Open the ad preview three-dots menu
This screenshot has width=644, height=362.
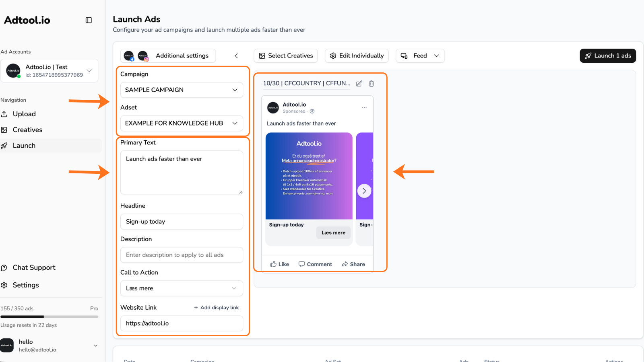coord(364,107)
